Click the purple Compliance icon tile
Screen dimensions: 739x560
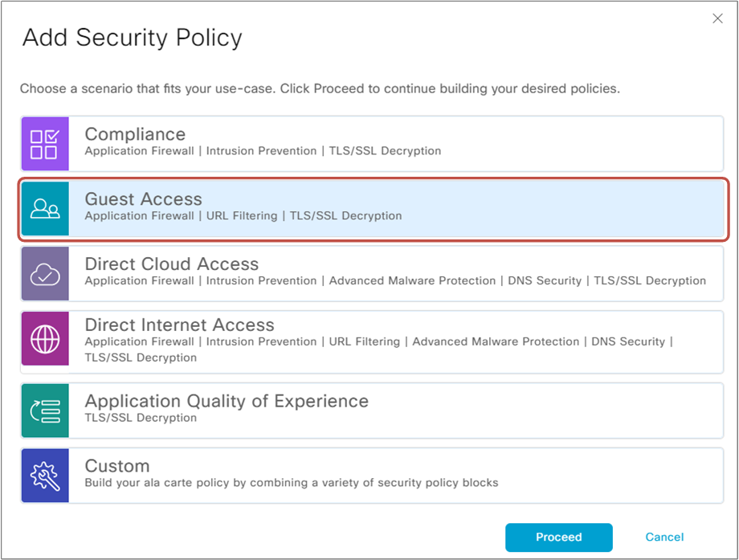tap(44, 144)
